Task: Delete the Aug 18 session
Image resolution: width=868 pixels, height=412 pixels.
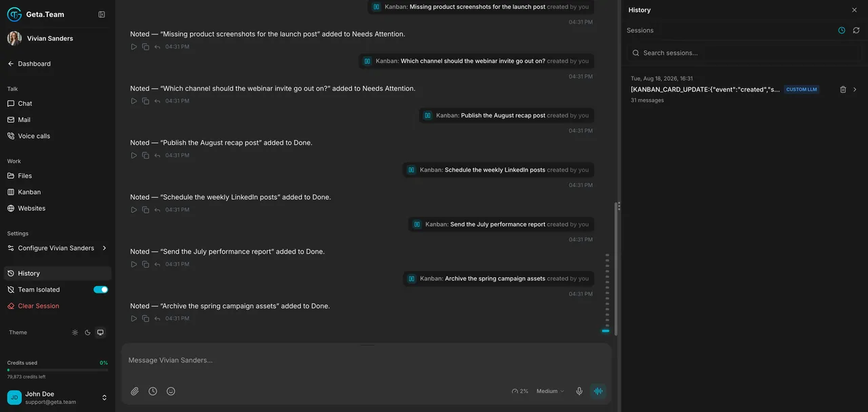Action: (843, 89)
